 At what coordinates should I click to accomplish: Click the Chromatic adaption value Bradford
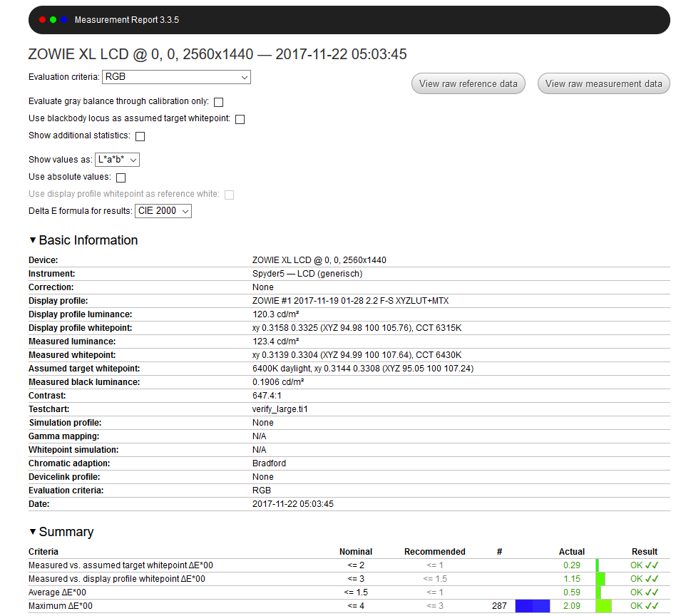(270, 463)
